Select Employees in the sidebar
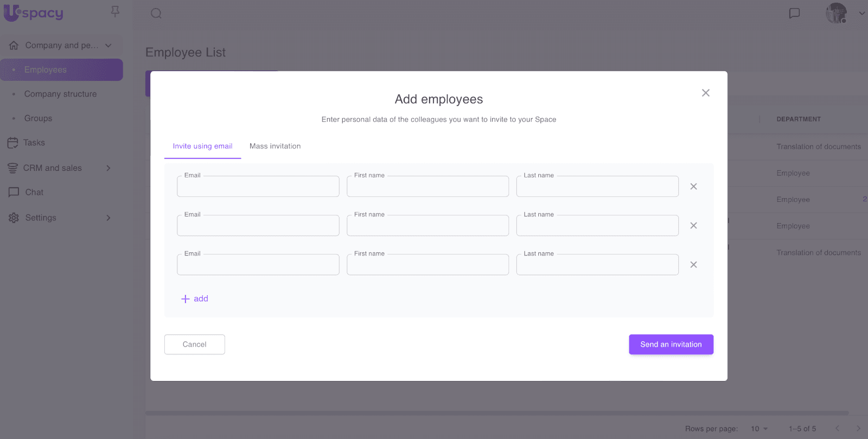The image size is (868, 439). click(x=61, y=69)
